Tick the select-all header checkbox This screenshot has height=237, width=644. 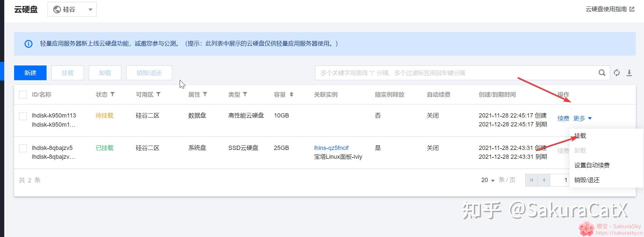(23, 95)
